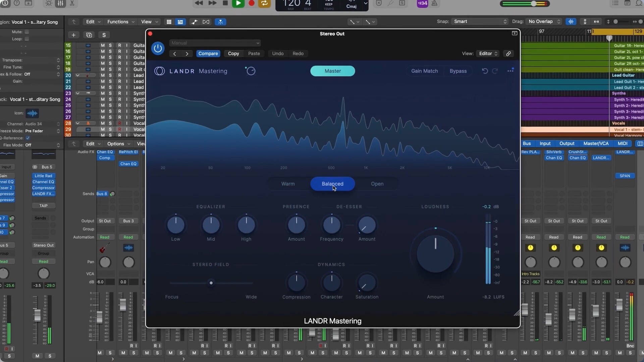Image resolution: width=644 pixels, height=362 pixels.
Task: Open the List Editors icon at top right
Action: (615, 3)
